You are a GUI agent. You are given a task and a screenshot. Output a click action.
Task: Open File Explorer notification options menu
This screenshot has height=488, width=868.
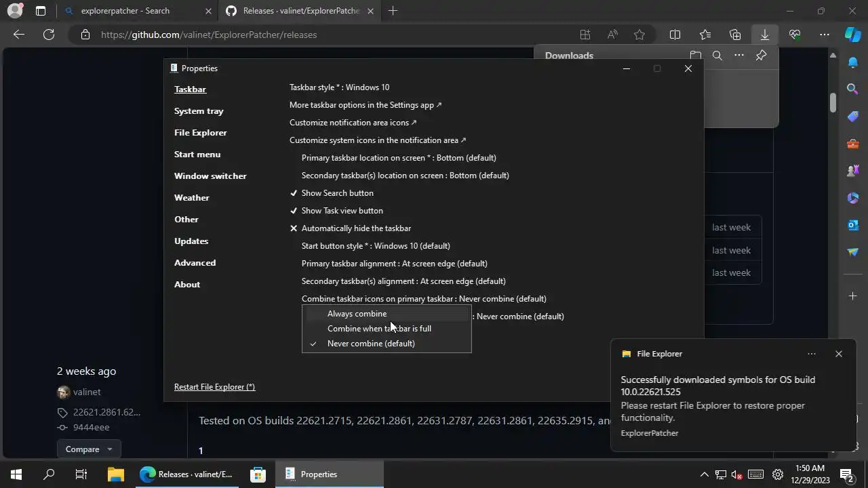point(812,354)
